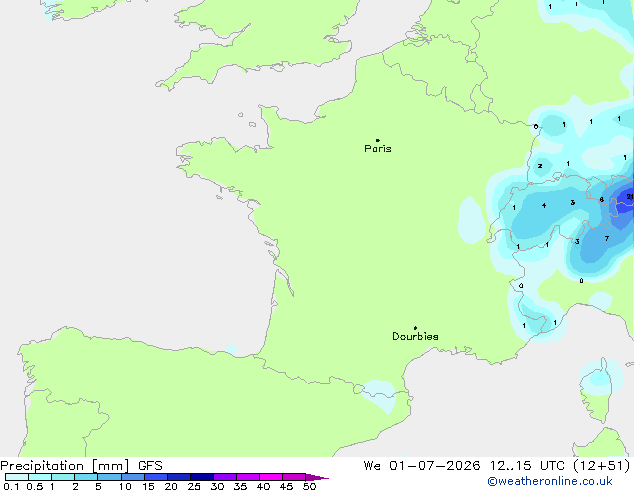Click the '12..15 UTC (12+51)' time text

pos(560,466)
